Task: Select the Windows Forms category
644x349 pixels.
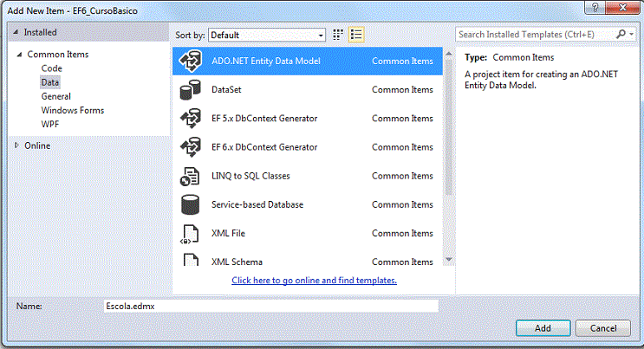Action: pyautogui.click(x=73, y=110)
